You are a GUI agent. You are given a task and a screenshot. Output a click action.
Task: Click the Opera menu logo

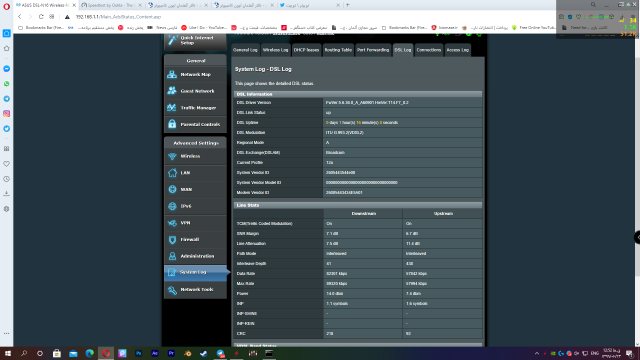pyautogui.click(x=7, y=7)
